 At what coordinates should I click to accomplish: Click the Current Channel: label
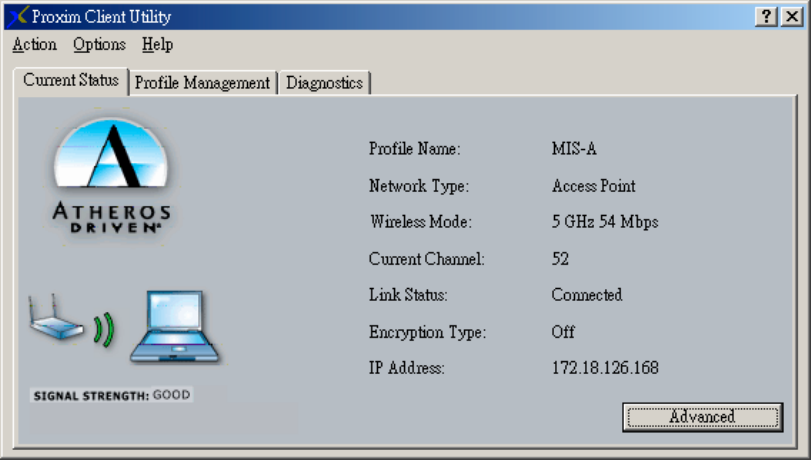pyautogui.click(x=427, y=259)
